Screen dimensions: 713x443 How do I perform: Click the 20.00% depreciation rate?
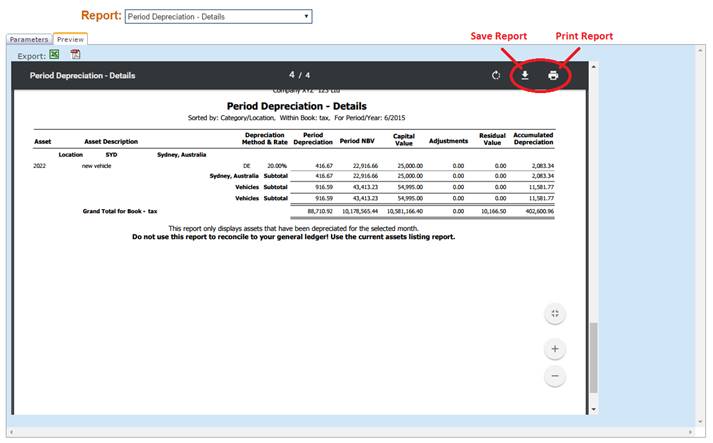277,166
